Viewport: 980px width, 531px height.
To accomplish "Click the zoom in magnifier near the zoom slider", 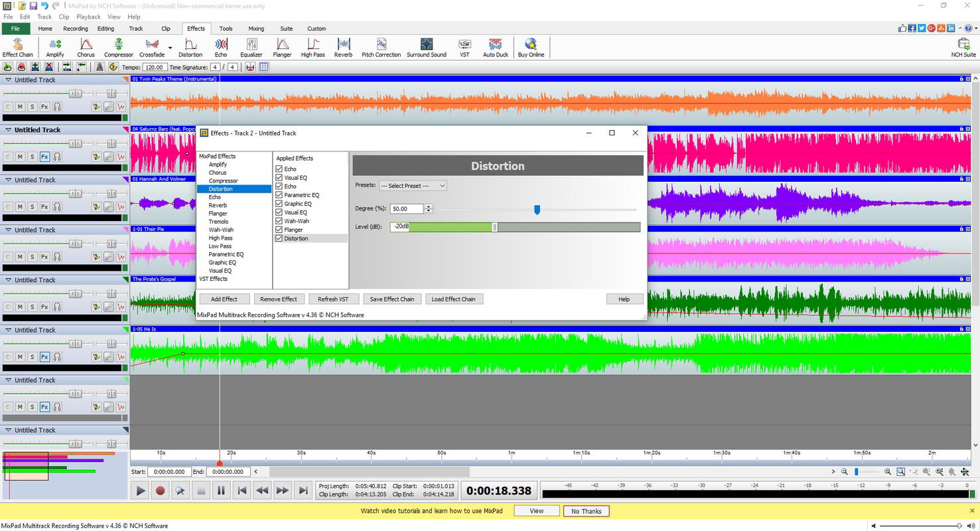I will 888,472.
